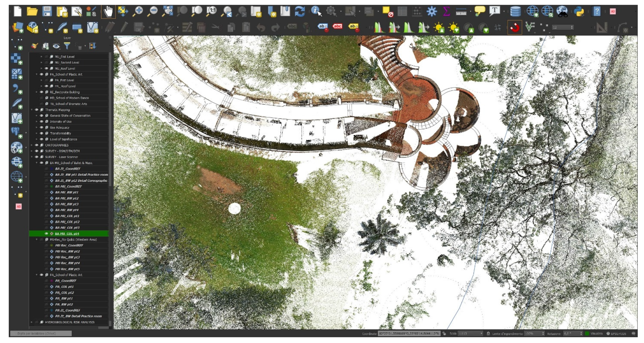Select the BA MU_BW pt3 layer
Screen dimensions: 644x343
click(x=66, y=204)
